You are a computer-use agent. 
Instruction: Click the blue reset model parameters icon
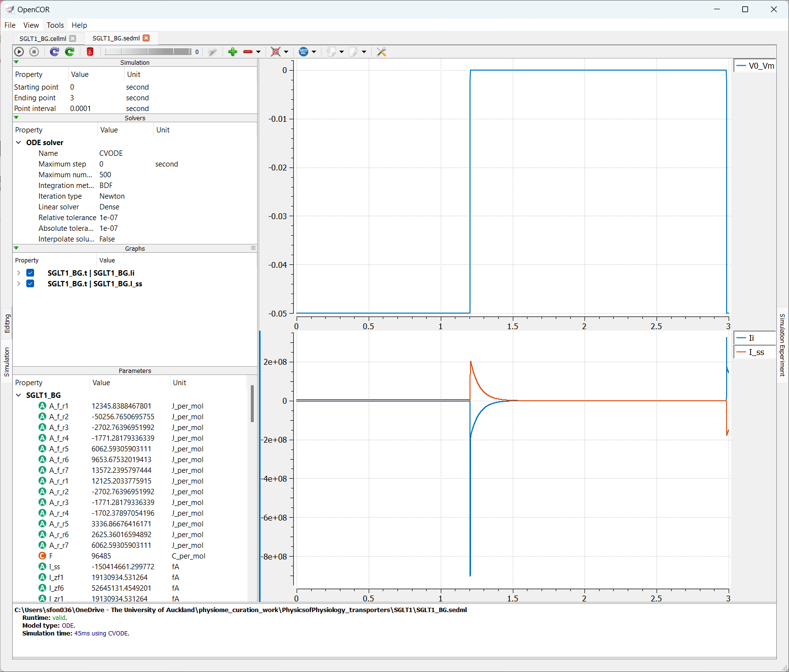tap(55, 52)
